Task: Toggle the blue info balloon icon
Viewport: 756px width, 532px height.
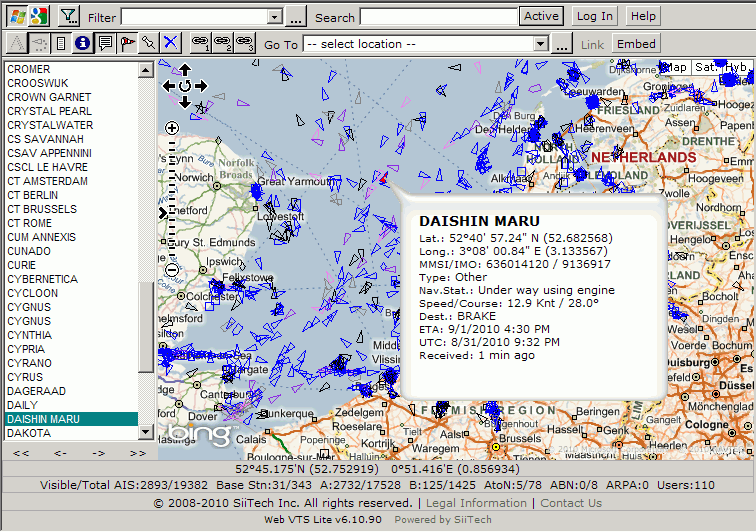Action: (x=82, y=43)
